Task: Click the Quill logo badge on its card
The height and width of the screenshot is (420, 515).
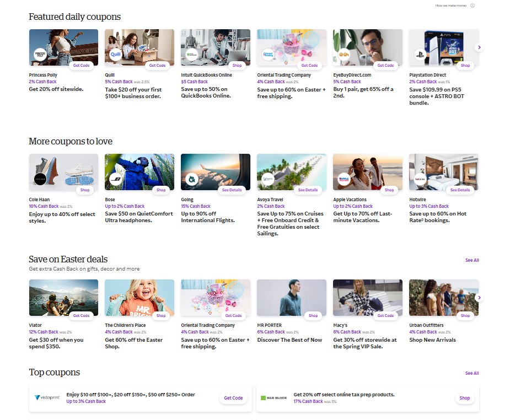Action: (x=116, y=54)
